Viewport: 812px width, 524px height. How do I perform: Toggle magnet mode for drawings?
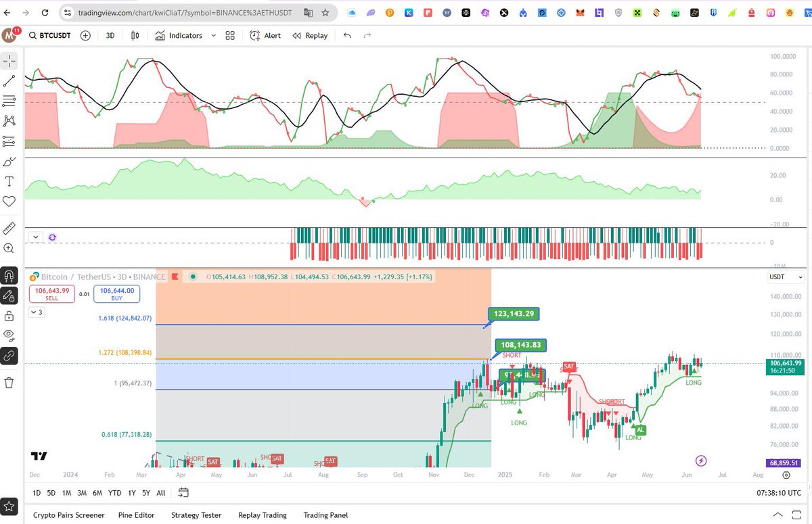point(9,276)
